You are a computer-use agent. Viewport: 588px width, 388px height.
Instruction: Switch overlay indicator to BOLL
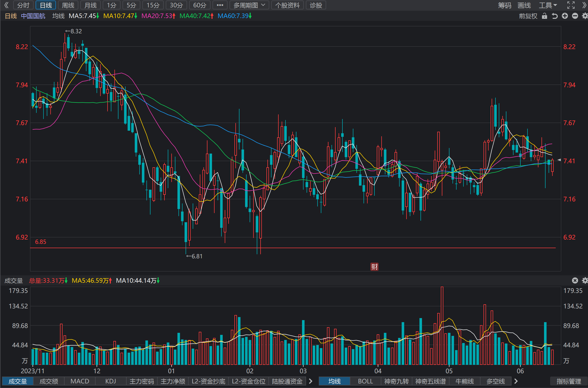[x=365, y=381]
